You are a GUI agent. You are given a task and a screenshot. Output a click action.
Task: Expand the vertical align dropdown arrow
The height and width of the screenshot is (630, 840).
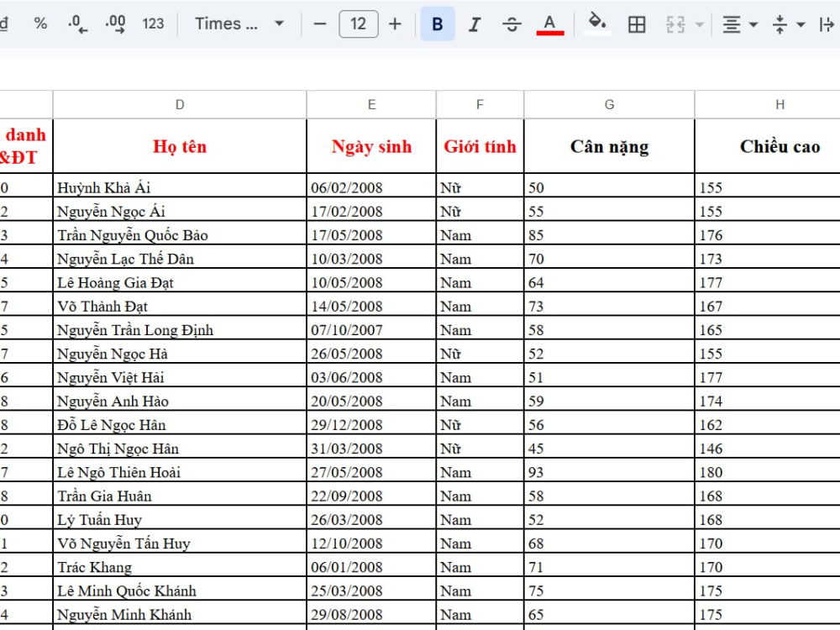(801, 24)
